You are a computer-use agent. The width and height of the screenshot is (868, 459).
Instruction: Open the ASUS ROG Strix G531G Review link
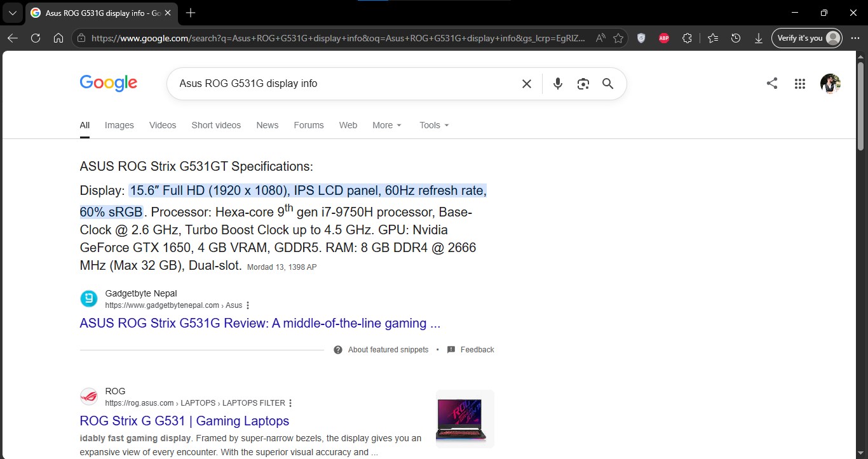point(260,323)
